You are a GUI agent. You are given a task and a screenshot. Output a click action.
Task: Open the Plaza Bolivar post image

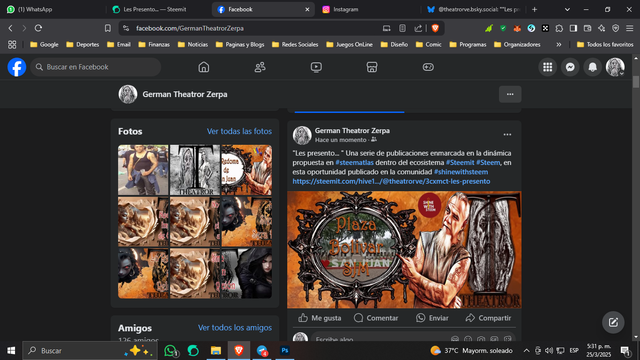click(404, 249)
